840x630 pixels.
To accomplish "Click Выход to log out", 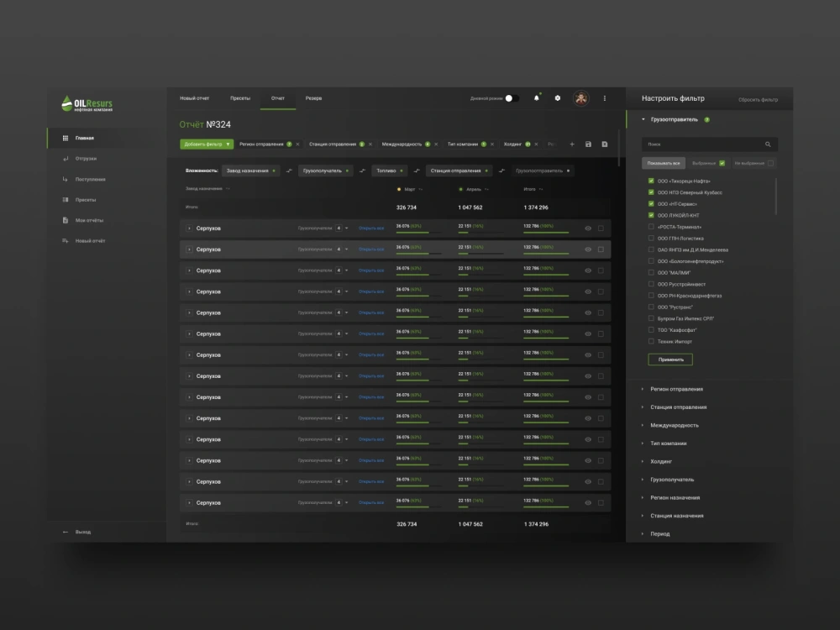I will pyautogui.click(x=83, y=532).
